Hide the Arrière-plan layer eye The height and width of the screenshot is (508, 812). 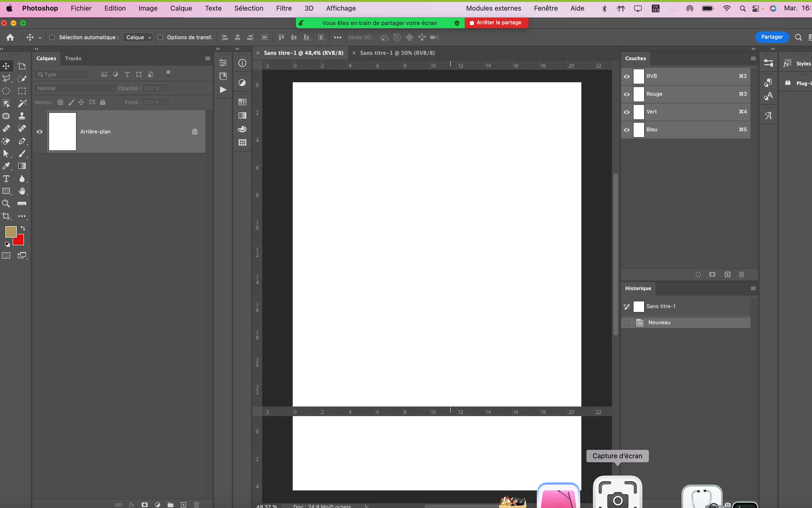40,132
